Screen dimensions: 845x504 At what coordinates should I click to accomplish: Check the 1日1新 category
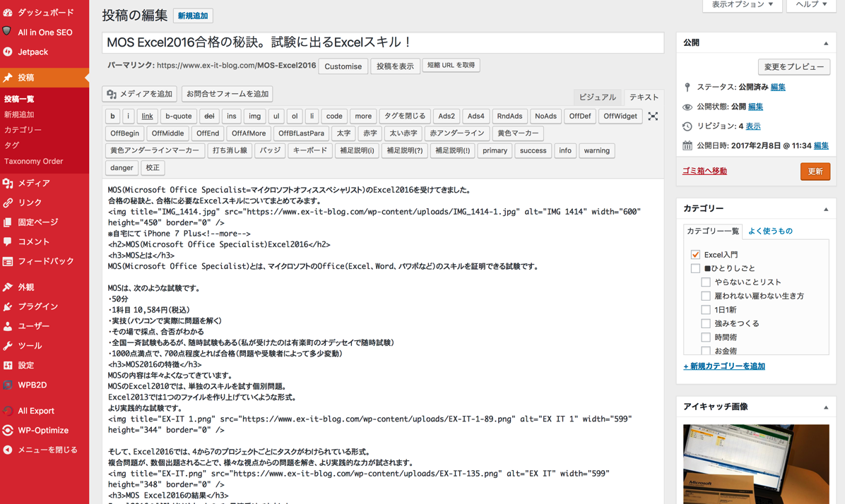click(705, 310)
